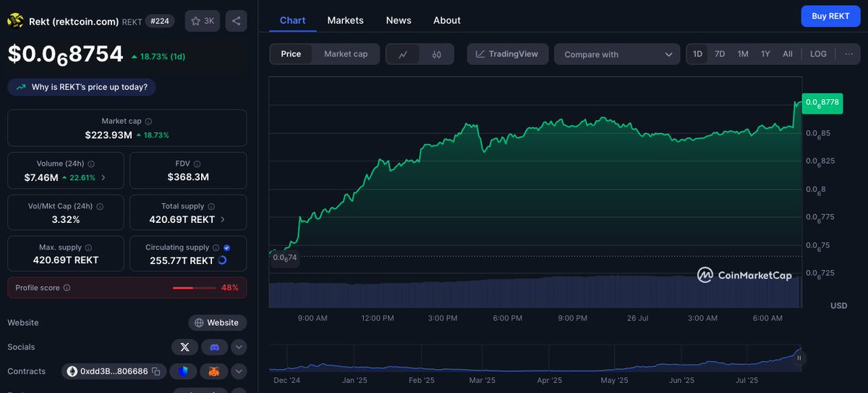The height and width of the screenshot is (393, 868).
Task: Click the trending arrow icon beside price question
Action: (x=20, y=87)
